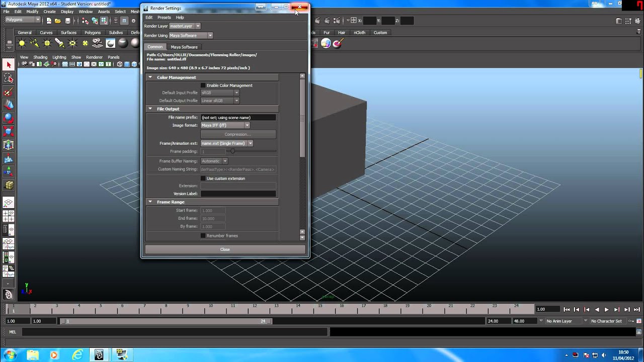Screen dimensions: 644x362
Task: Open the Create menu in Maya
Action: pos(49,12)
